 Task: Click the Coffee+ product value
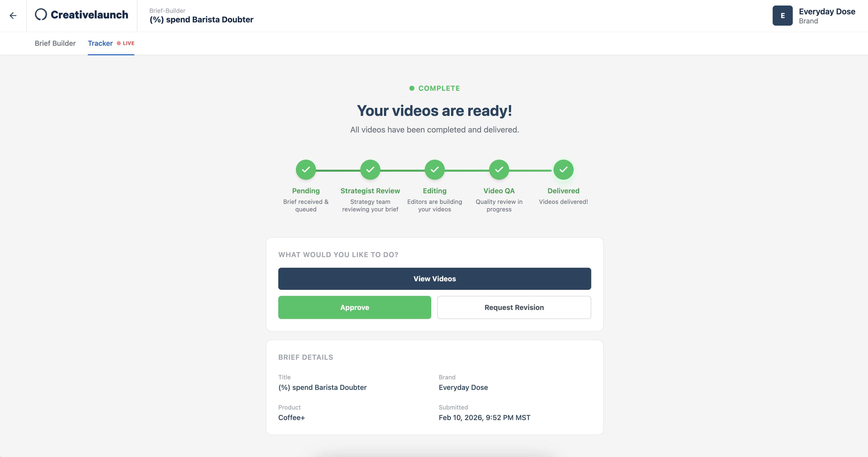tap(291, 418)
